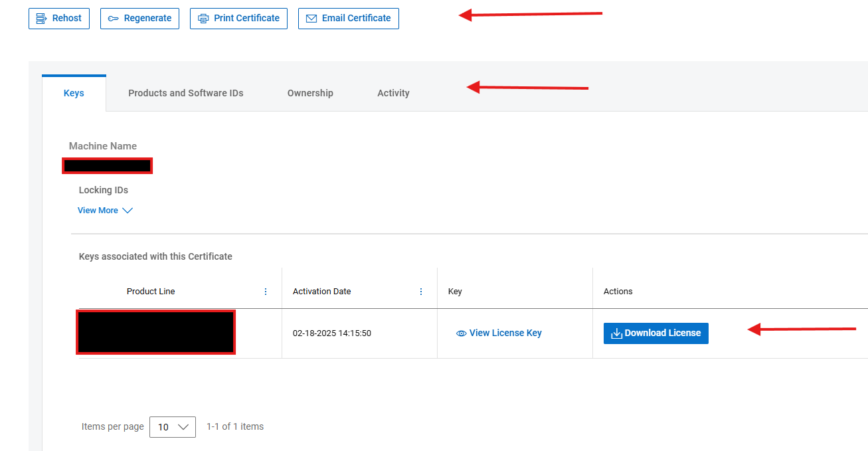Click the Rehost icon on the Rehost button
868x451 pixels.
40,18
